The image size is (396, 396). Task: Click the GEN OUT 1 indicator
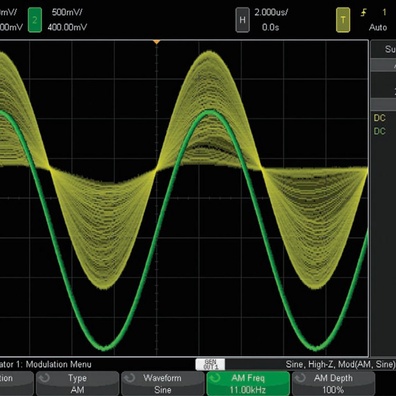[x=210, y=364]
